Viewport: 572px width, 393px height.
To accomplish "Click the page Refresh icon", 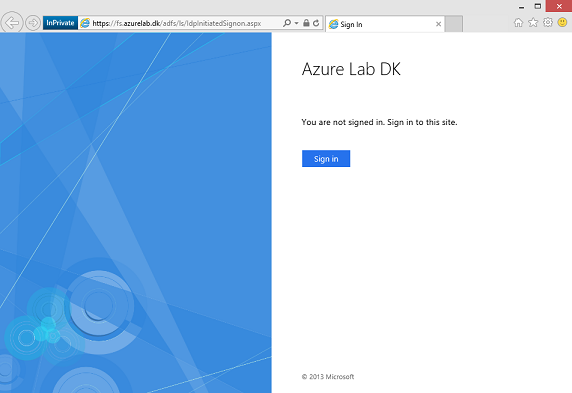I will tap(316, 23).
